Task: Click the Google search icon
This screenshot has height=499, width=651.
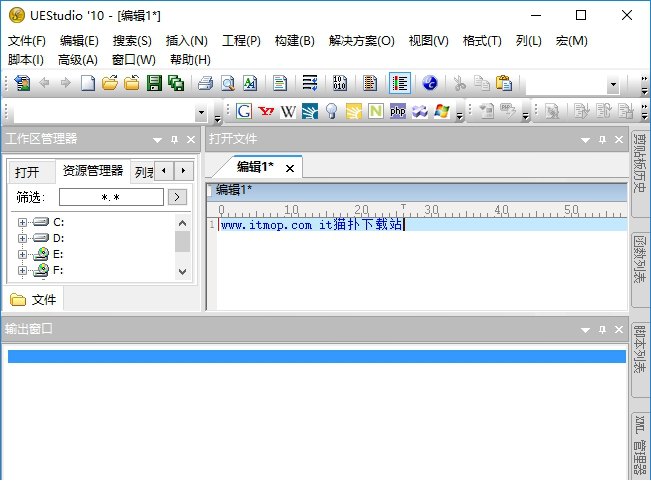Action: click(244, 111)
